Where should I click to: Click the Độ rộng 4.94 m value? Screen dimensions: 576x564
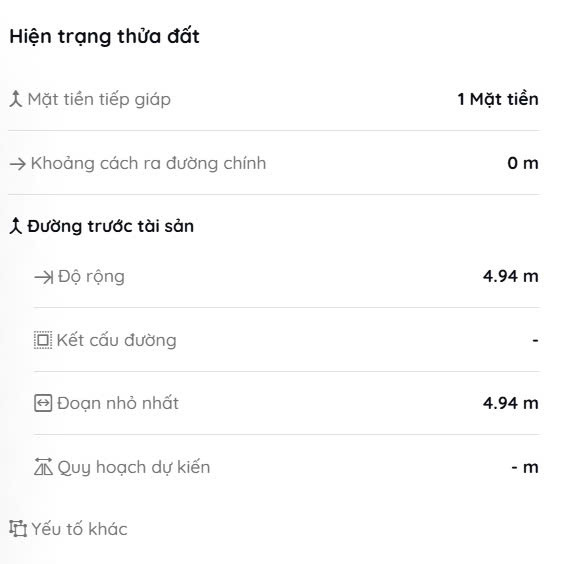511,276
